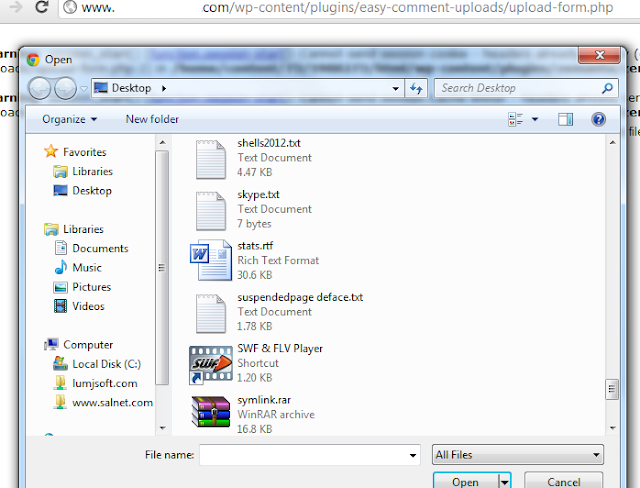640x488 pixels.
Task: Click the navigation pane scrollbar thumb
Action: point(162,268)
